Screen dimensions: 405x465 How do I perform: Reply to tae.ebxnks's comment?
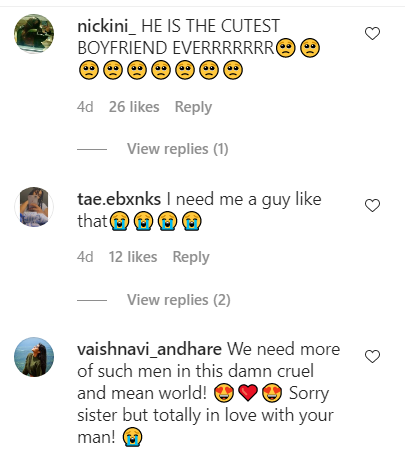[191, 257]
